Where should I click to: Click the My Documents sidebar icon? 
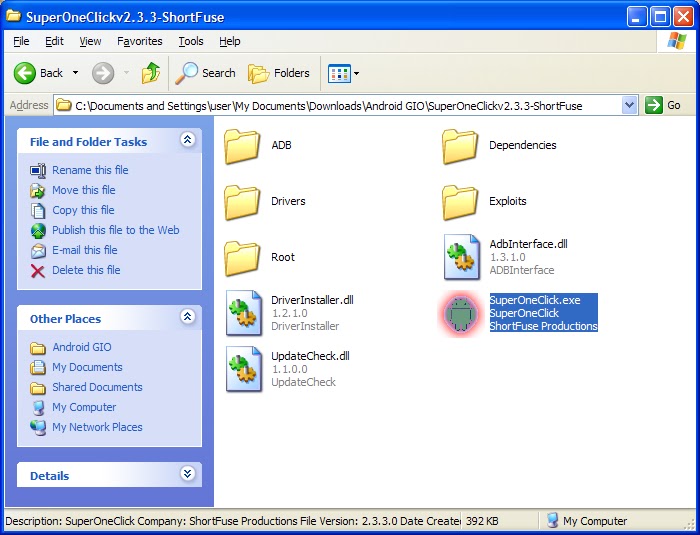[38, 368]
